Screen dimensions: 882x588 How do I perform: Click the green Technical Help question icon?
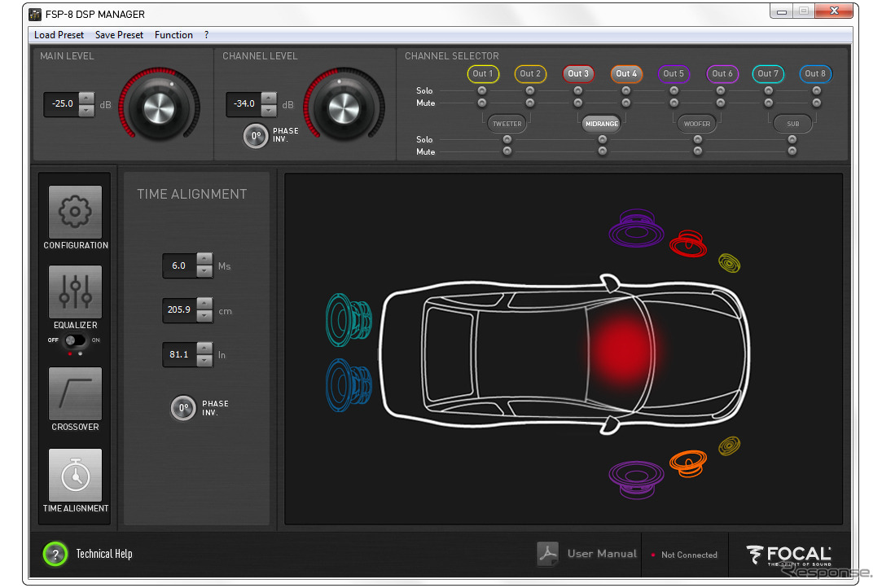click(55, 555)
